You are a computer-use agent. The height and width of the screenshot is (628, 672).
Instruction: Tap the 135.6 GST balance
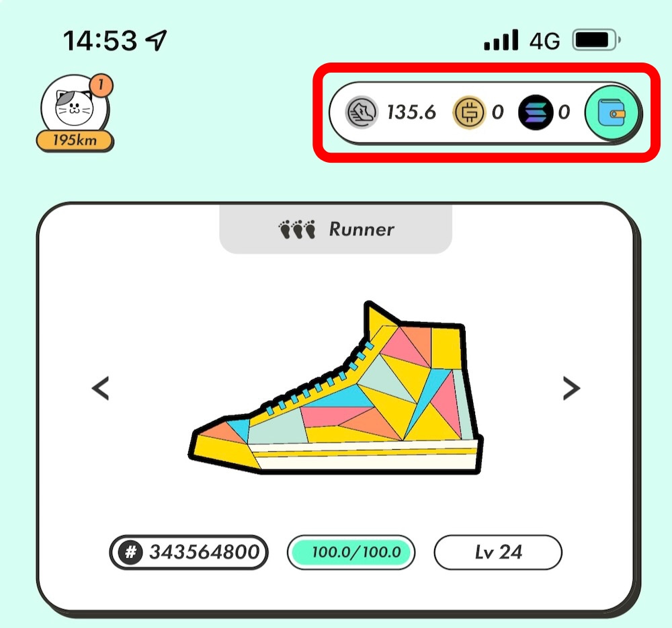pyautogui.click(x=411, y=112)
